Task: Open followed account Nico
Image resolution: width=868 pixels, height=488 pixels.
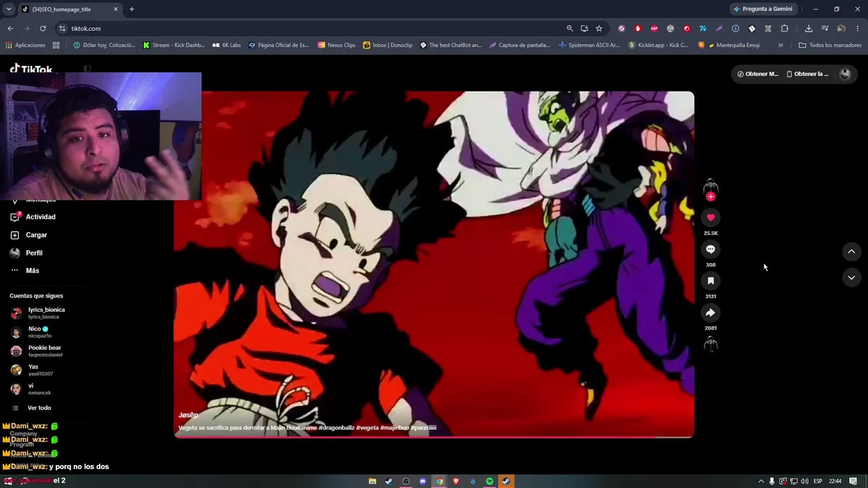Action: click(x=31, y=332)
